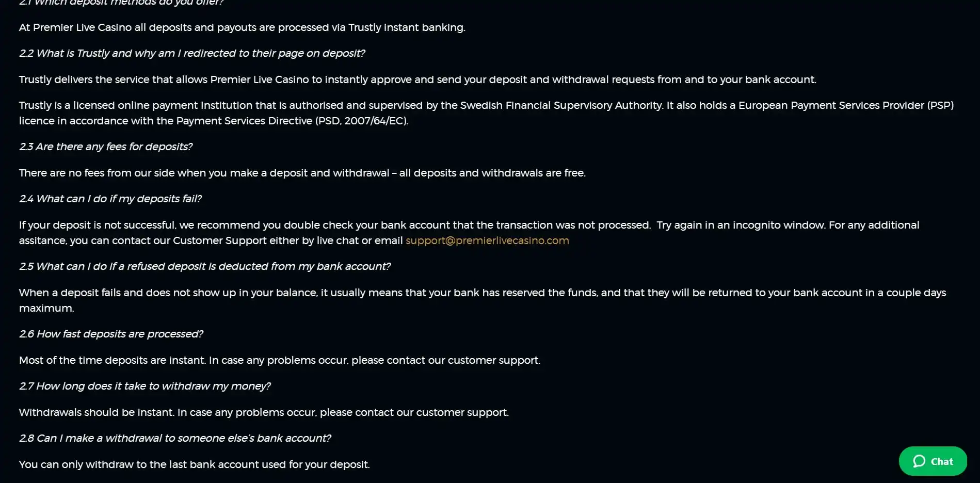Click the Trustly instant banking answer line
Image resolution: width=980 pixels, height=483 pixels.
coord(242,27)
